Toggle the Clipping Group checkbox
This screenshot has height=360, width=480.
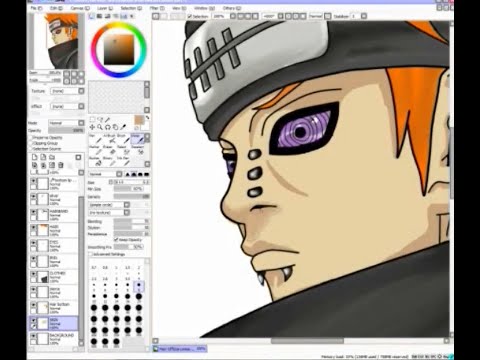31,143
